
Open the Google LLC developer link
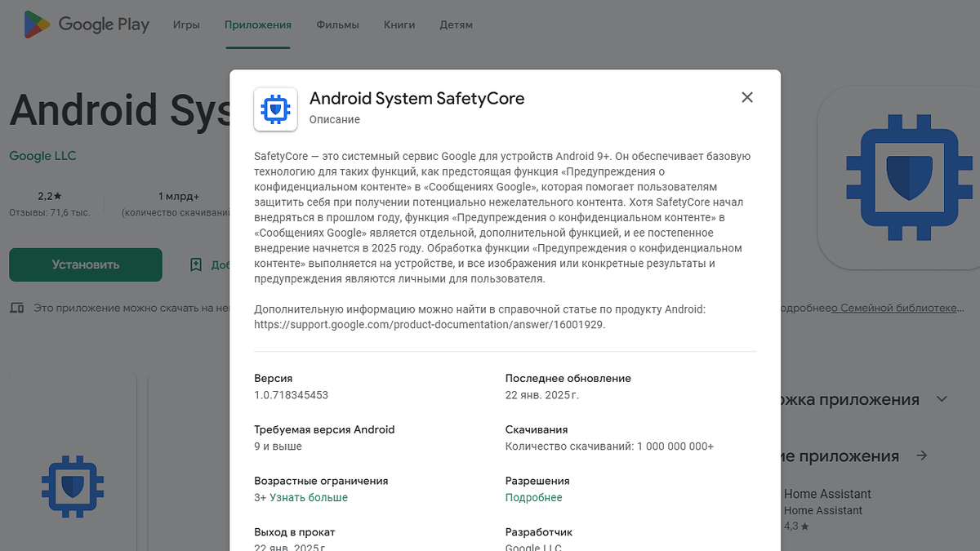click(x=42, y=156)
